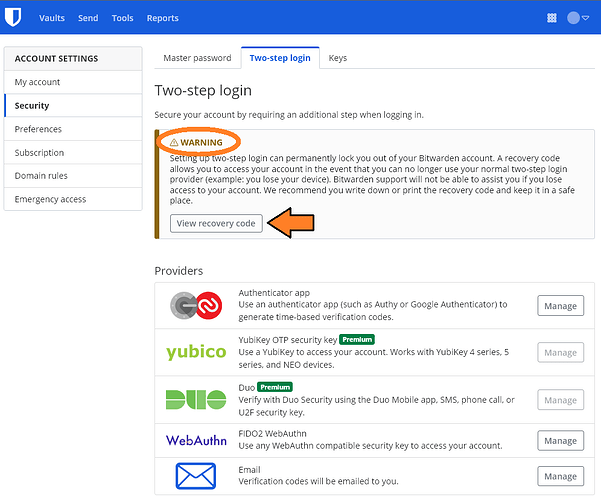Screen dimensions: 601x500
Task: Click 'Verification codes will be emailed to you.' text
Action: click(319, 481)
